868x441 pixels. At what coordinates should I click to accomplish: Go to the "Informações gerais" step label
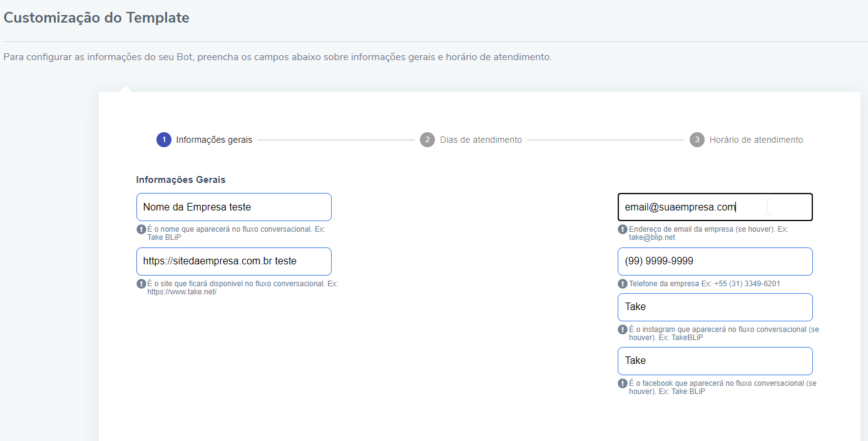coord(214,140)
